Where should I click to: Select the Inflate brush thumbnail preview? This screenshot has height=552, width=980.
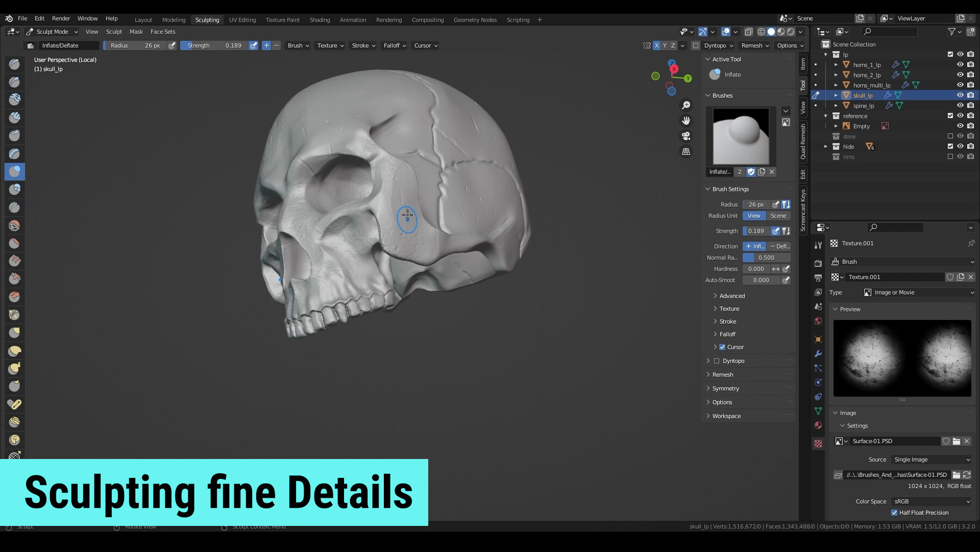point(740,136)
